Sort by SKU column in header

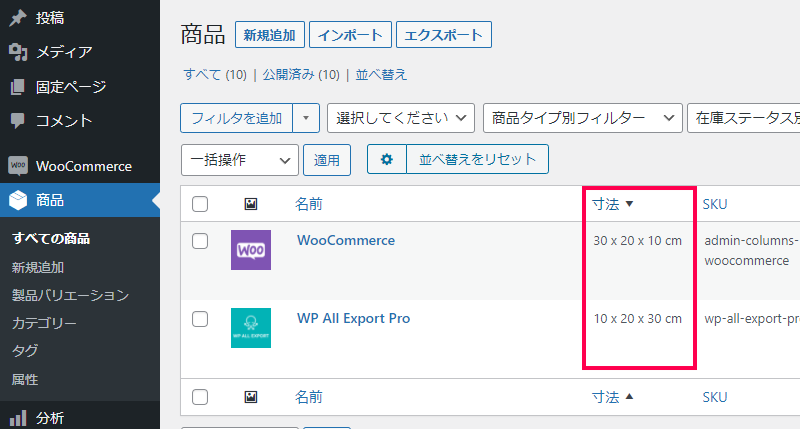click(715, 204)
